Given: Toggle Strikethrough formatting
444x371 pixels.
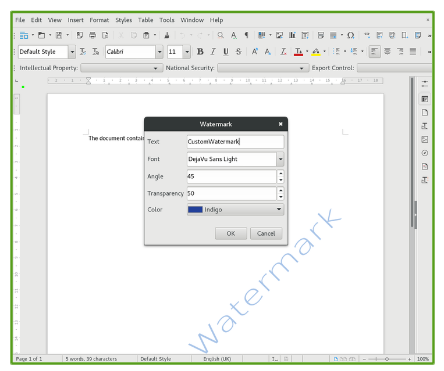Looking at the screenshot, I should 239,52.
